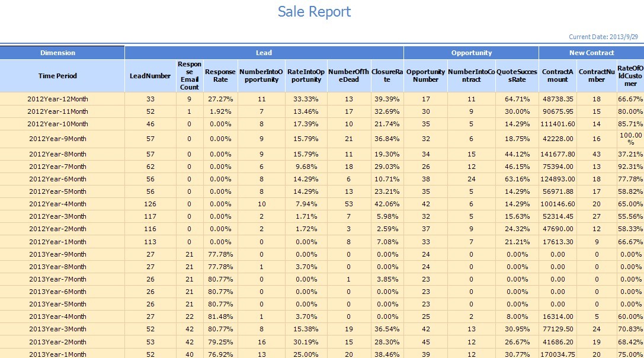The image size is (644, 358).
Task: Select the 2013Year-9Month row label
Action: pyautogui.click(x=57, y=254)
